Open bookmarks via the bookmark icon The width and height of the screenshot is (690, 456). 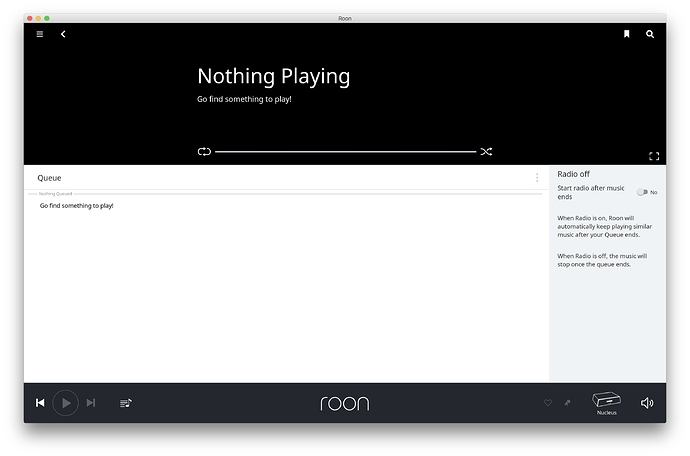click(x=627, y=34)
